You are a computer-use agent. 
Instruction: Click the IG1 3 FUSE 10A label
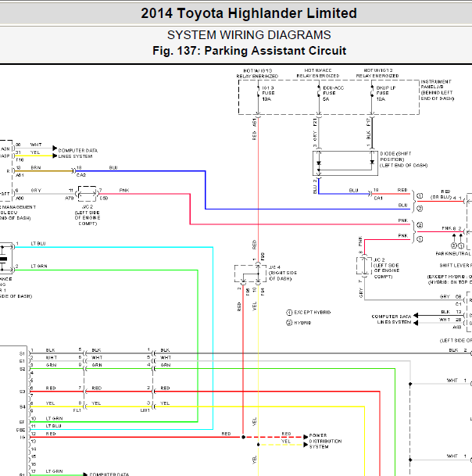click(x=268, y=94)
